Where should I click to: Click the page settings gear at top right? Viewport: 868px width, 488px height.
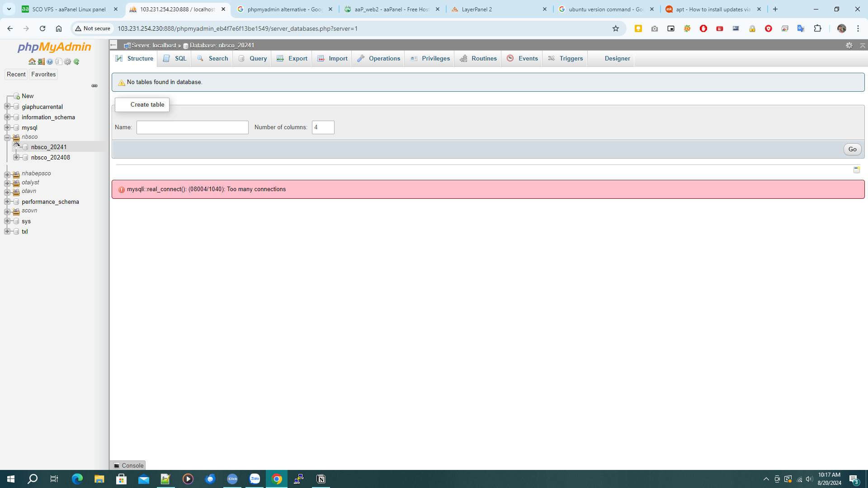pos(849,46)
